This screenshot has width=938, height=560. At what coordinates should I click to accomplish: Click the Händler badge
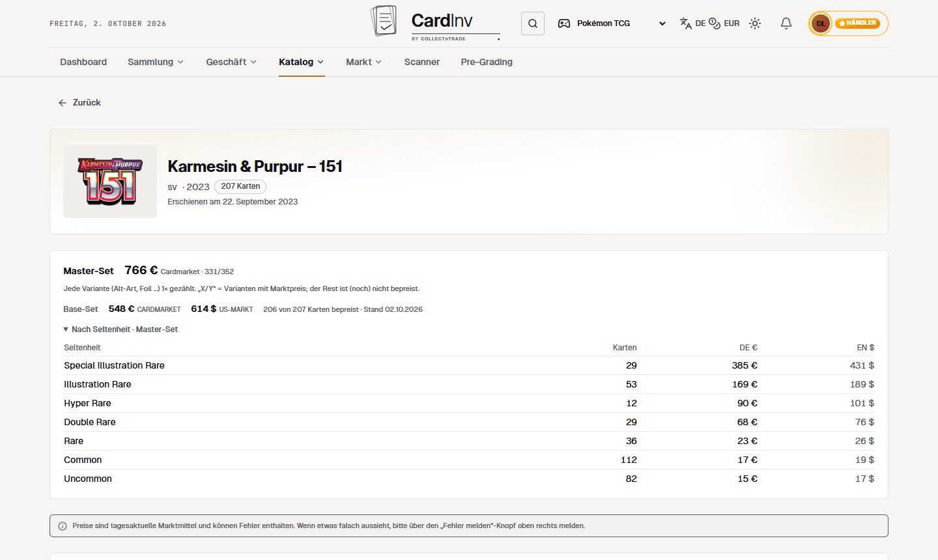click(x=857, y=23)
